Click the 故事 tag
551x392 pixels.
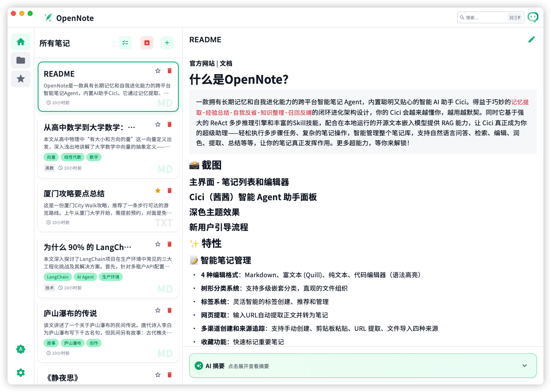(x=51, y=343)
